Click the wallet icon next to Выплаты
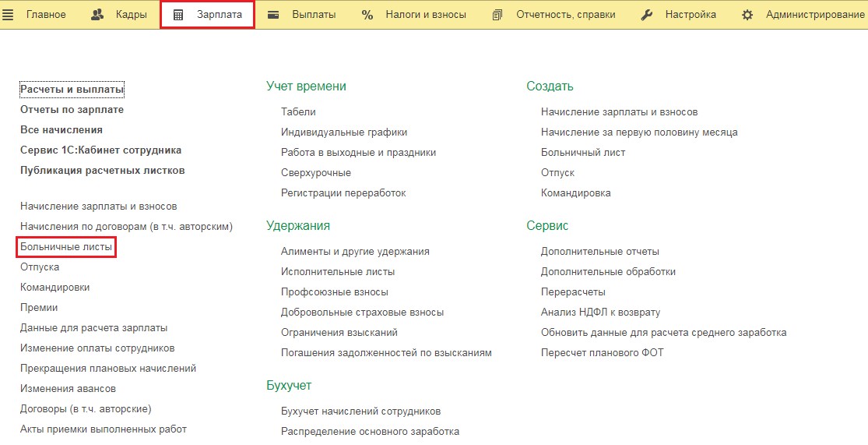 coord(273,15)
